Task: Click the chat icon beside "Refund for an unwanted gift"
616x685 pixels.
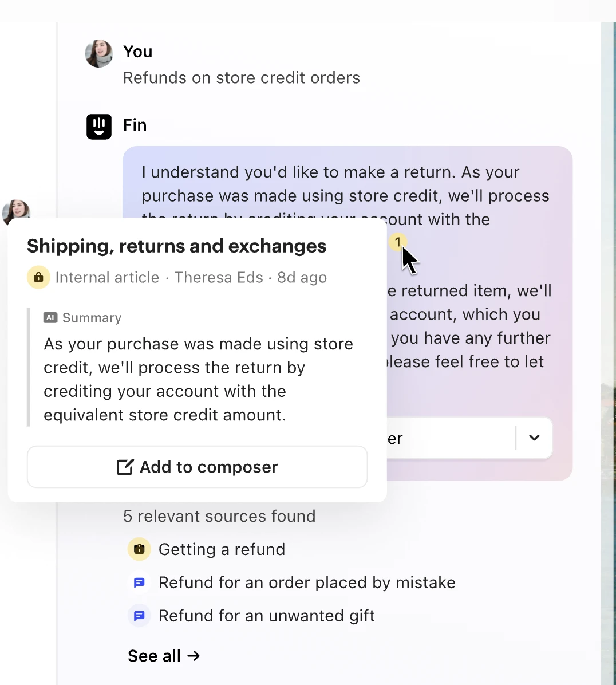Action: [x=139, y=615]
